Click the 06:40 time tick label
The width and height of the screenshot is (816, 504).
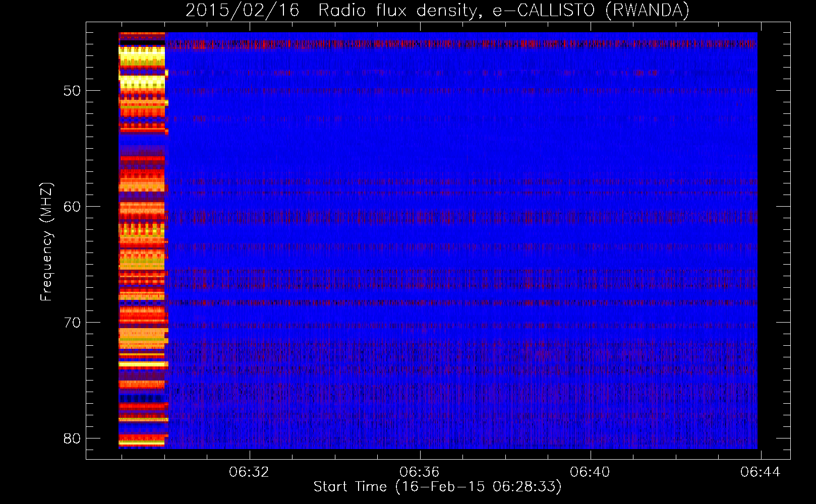pyautogui.click(x=590, y=472)
